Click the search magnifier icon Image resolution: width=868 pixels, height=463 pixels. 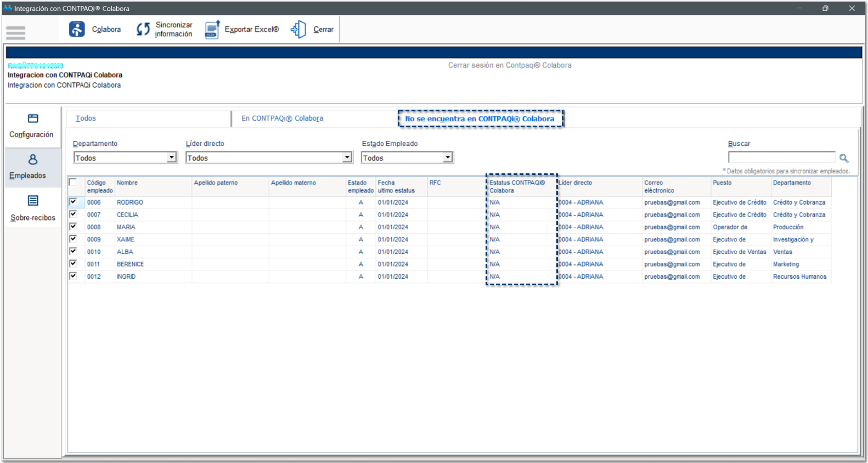844,158
